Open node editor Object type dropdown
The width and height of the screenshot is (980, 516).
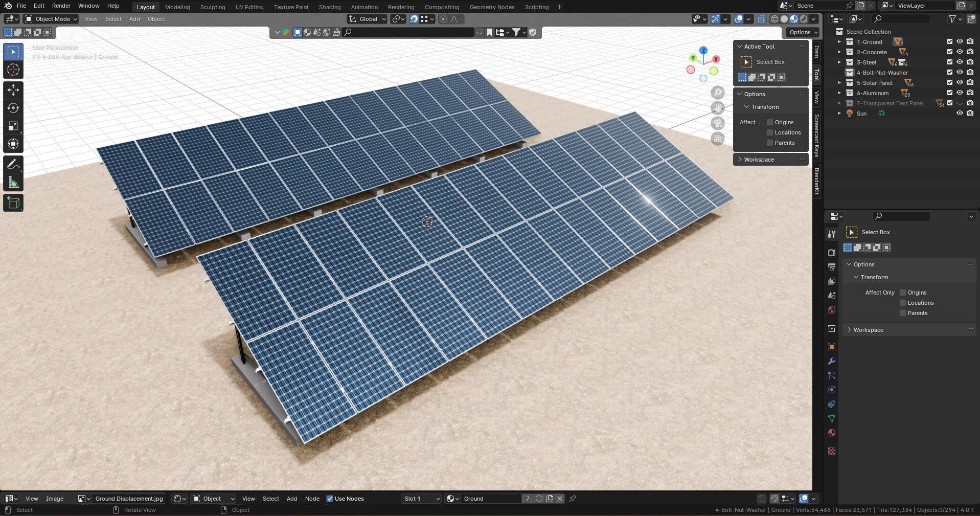point(213,499)
